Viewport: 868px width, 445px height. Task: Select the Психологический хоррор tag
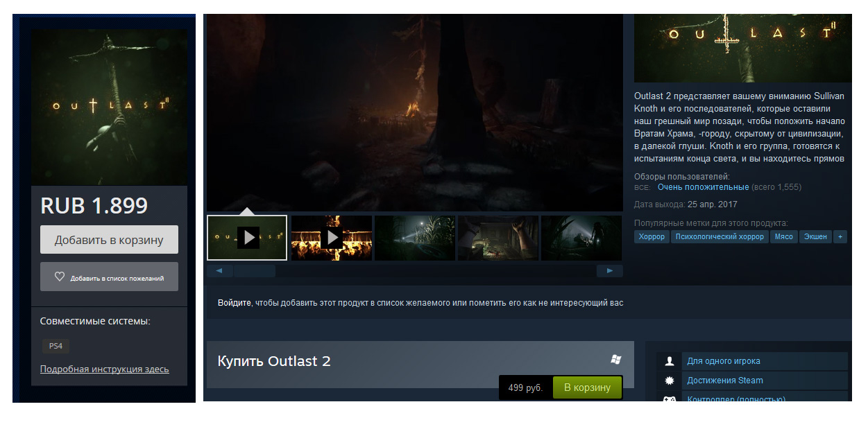coord(720,237)
